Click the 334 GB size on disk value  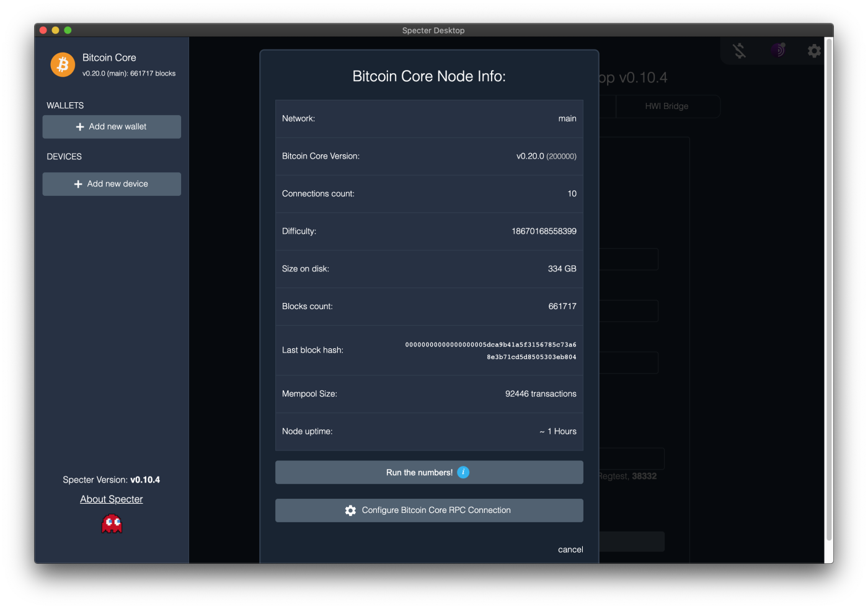(562, 269)
